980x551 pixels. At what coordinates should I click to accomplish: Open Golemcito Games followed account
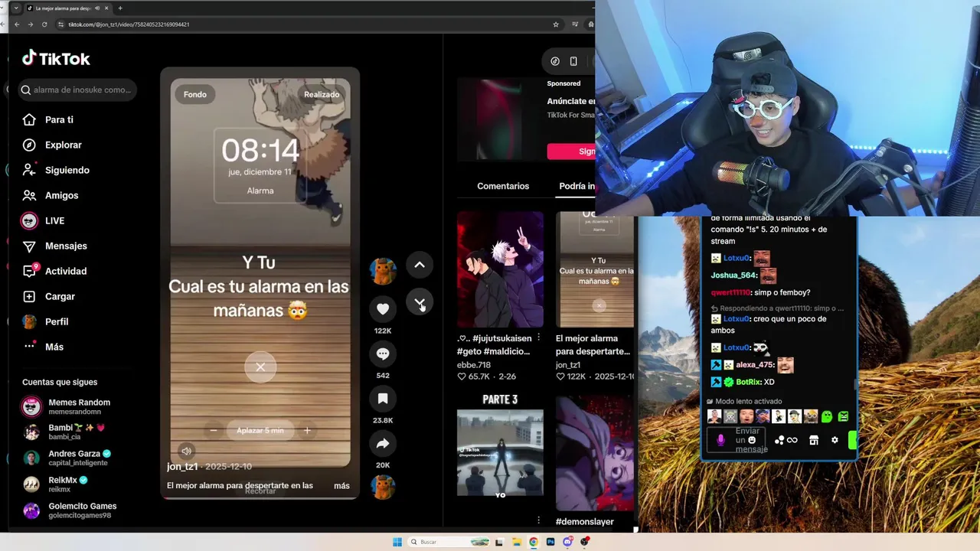tap(82, 510)
